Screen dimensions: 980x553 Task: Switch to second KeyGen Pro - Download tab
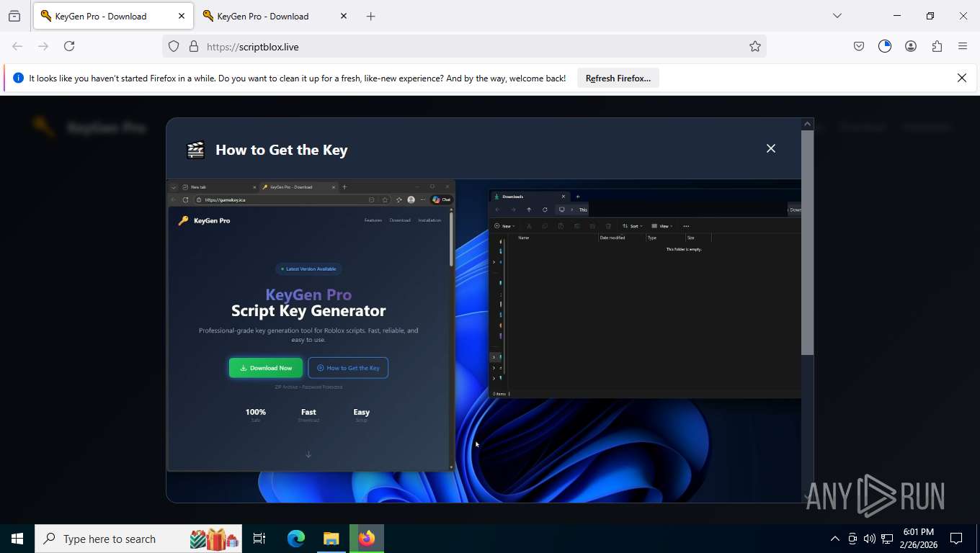click(x=275, y=16)
